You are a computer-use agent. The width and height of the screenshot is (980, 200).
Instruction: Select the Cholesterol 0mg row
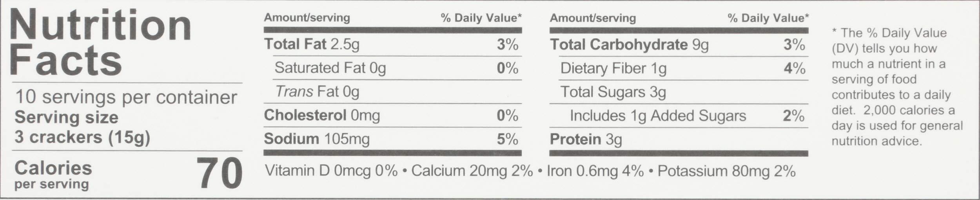pos(392,115)
